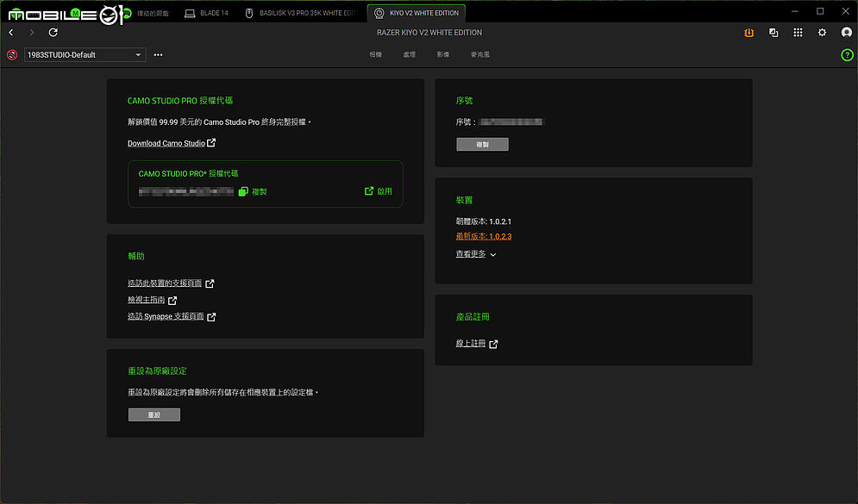The height and width of the screenshot is (504, 858).
Task: Click the CAMO STUDIO PRO 授權代碼 heading
Action: (180, 101)
